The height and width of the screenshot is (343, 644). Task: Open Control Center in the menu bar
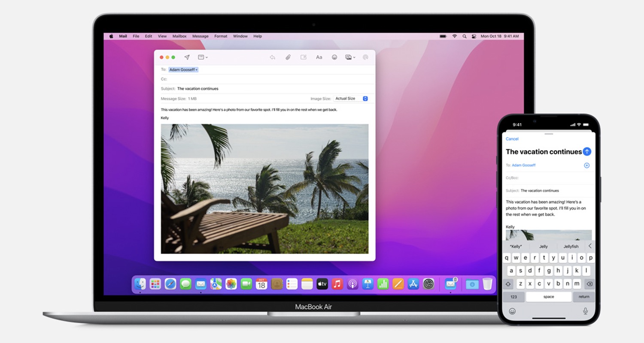(474, 36)
